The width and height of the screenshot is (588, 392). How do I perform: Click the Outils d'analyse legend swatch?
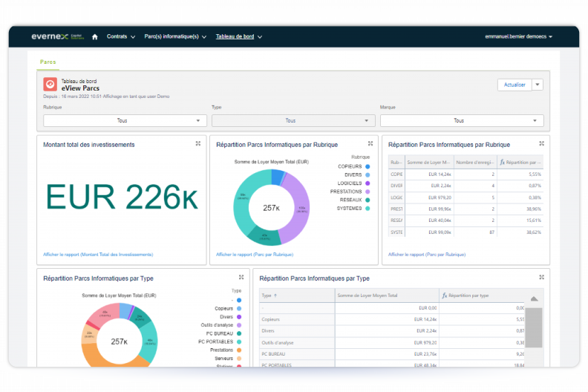239,325
